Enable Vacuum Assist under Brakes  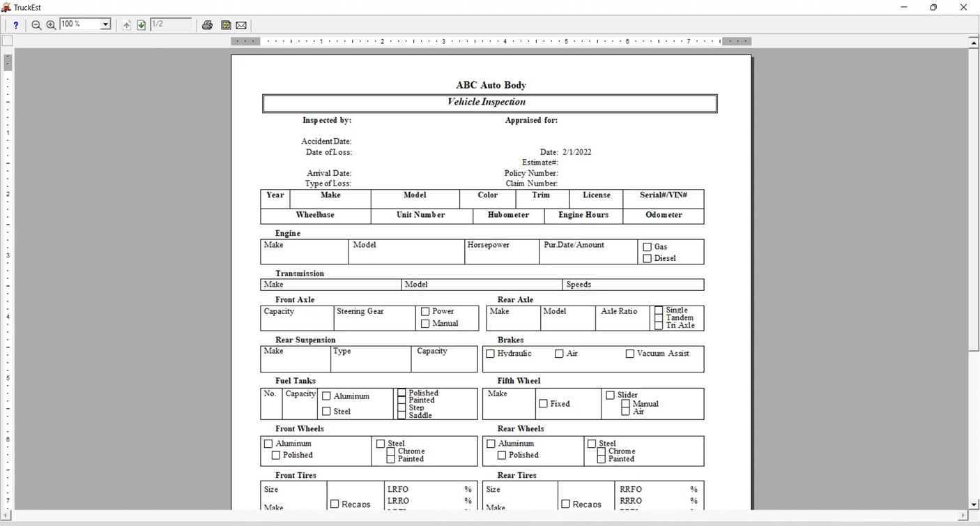(x=630, y=354)
